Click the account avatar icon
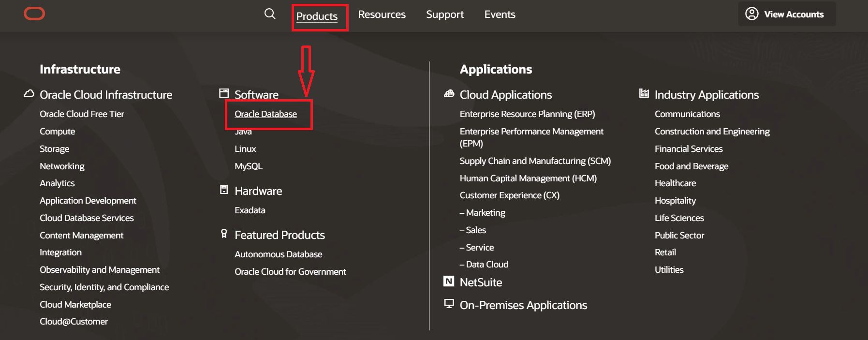 (751, 14)
